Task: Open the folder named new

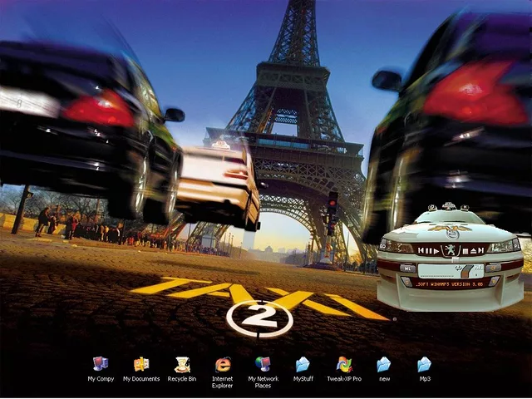Action: coord(383,364)
